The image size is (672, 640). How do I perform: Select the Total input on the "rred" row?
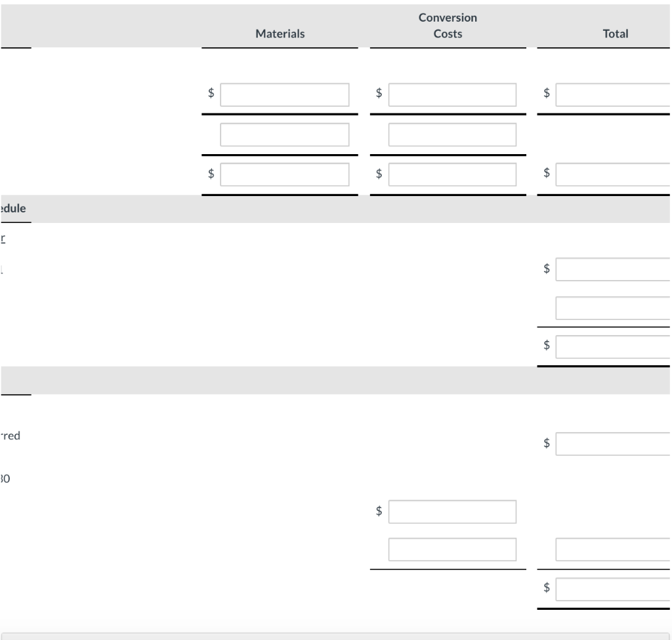coord(614,443)
